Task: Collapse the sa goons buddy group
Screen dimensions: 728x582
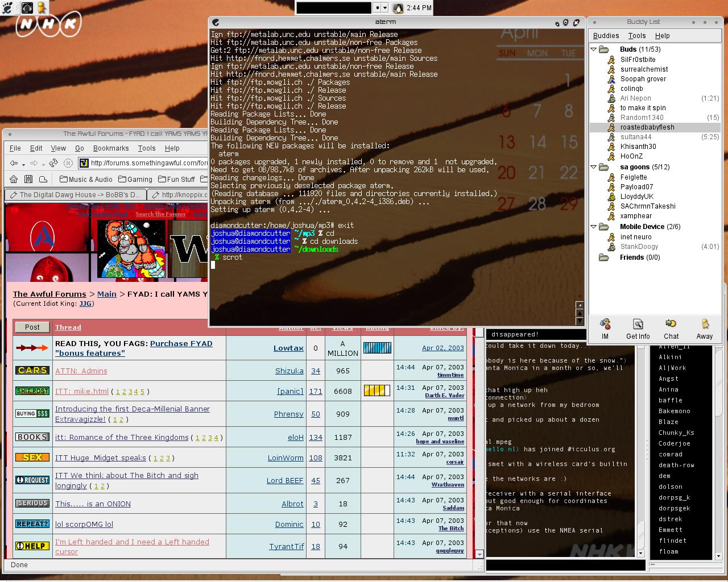Action: point(594,167)
